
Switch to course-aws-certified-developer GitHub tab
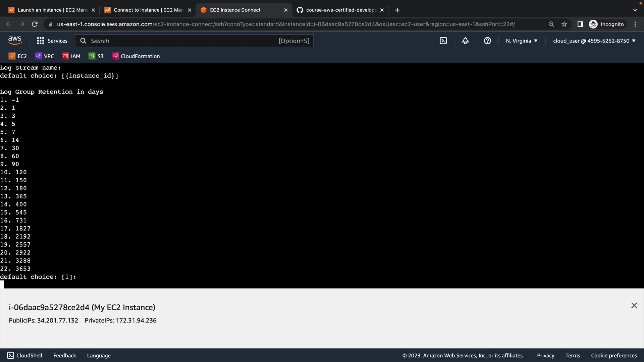click(x=340, y=10)
